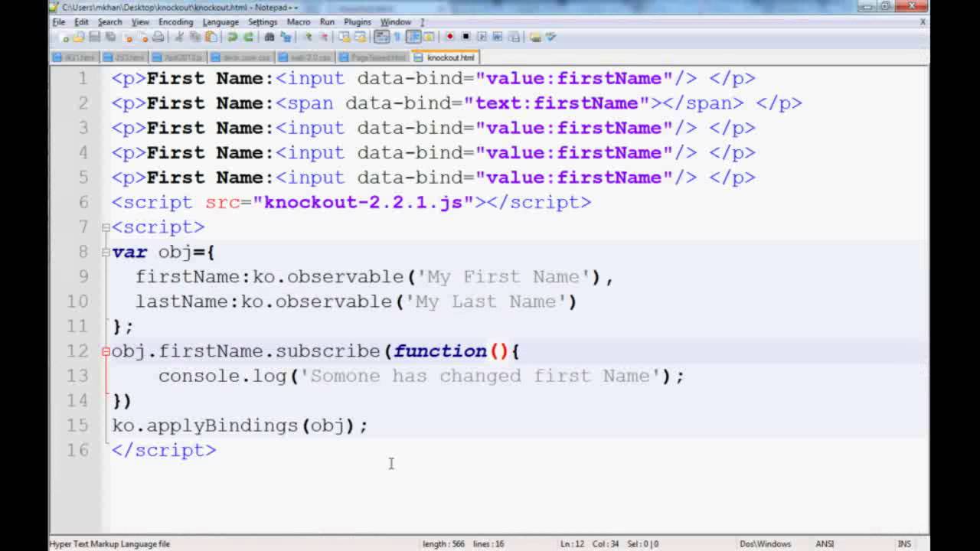Image resolution: width=980 pixels, height=551 pixels.
Task: Switch to the desk.core.css tab
Action: coord(241,57)
